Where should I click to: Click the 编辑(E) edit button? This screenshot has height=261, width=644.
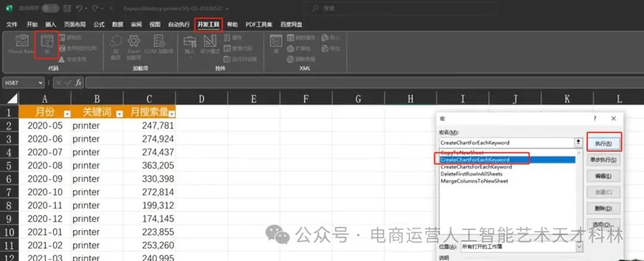[603, 176]
